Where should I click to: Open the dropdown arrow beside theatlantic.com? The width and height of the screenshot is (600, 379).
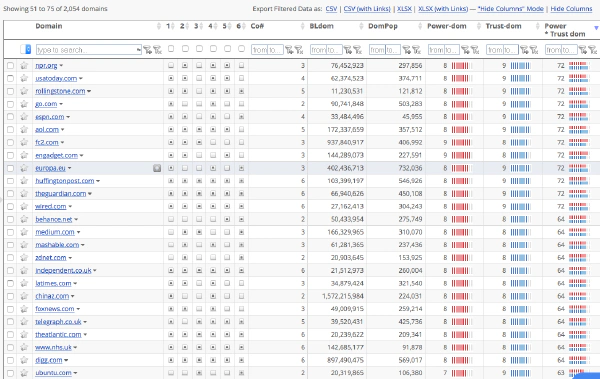(85, 335)
